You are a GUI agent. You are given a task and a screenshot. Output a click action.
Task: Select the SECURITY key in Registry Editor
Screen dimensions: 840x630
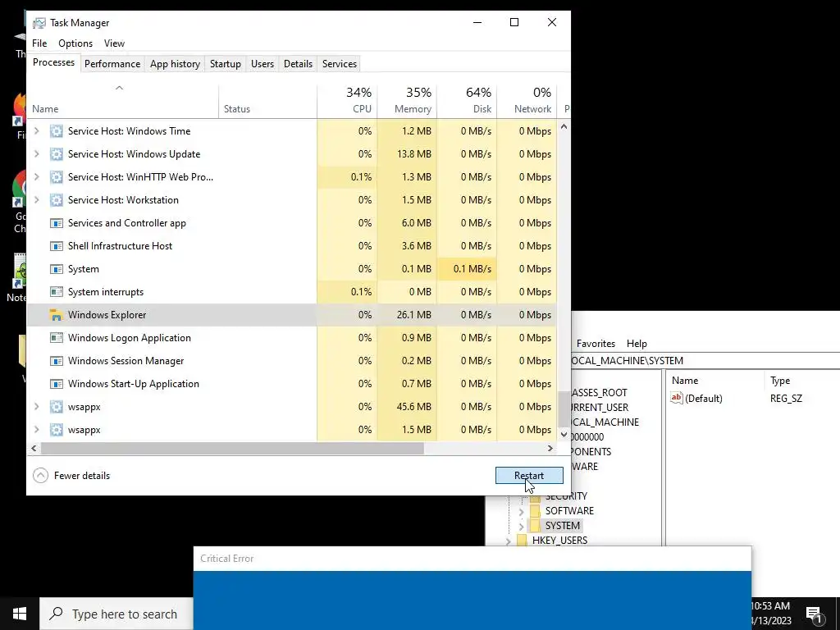point(566,496)
